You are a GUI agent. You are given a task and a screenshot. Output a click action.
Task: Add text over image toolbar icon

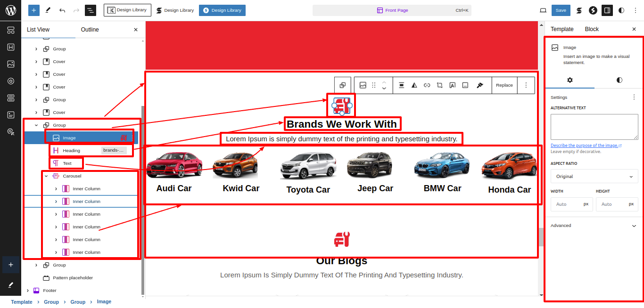(453, 85)
